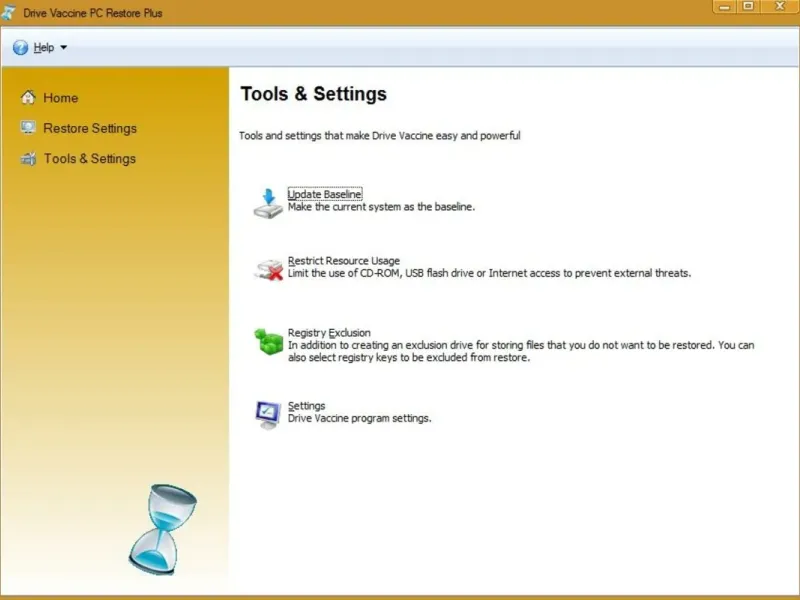
Task: Minimize the Drive Vaccine window
Action: pos(724,7)
